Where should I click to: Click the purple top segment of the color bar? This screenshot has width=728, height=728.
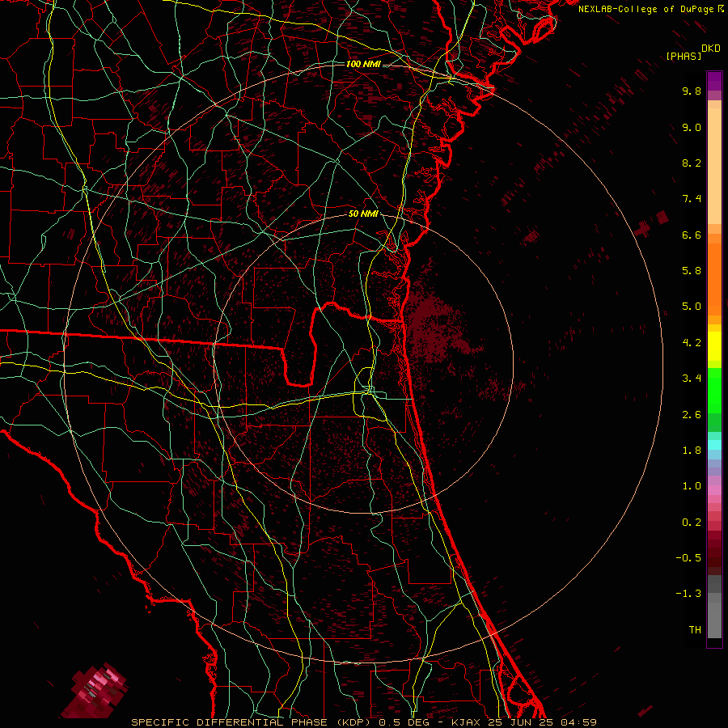coord(714,81)
